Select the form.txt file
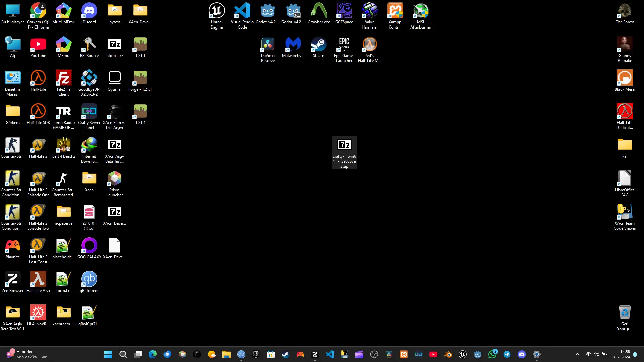644x362 pixels. 63,282
